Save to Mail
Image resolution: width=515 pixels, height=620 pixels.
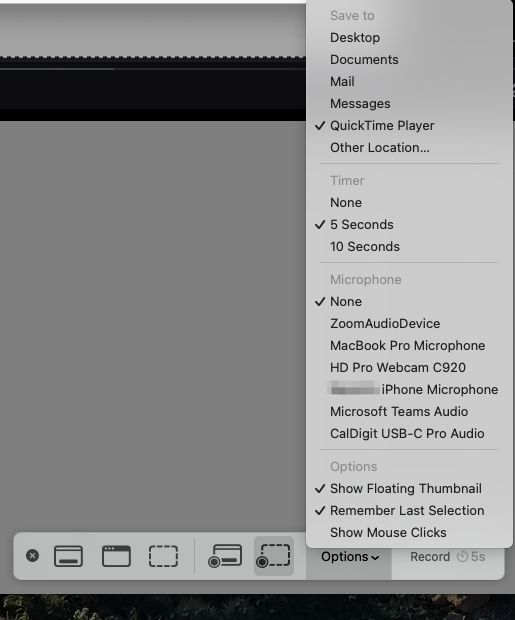[409, 81]
